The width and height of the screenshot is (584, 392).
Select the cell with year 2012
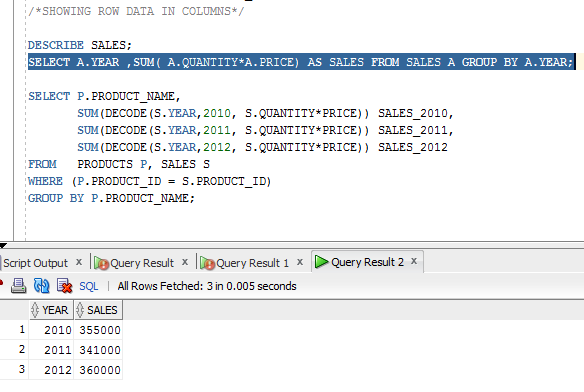[x=51, y=370]
